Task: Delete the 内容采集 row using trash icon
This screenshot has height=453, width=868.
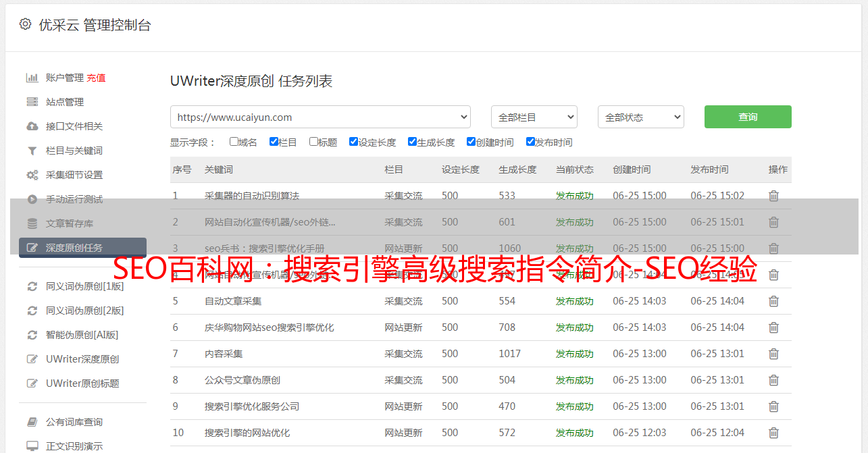Action: [774, 354]
